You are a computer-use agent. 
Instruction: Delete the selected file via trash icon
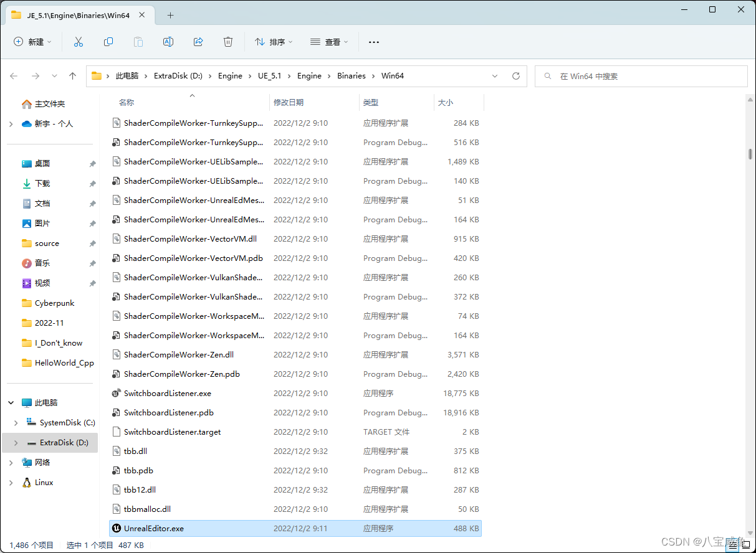[228, 41]
